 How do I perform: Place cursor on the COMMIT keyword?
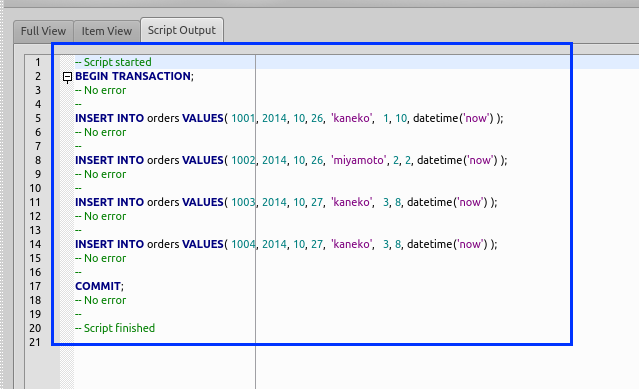pos(98,286)
